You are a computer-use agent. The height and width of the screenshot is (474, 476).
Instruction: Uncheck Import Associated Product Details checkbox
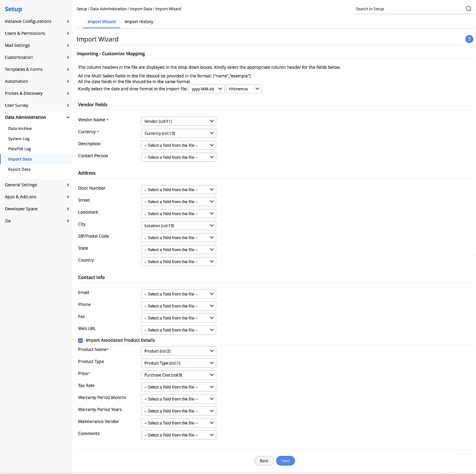click(80, 340)
